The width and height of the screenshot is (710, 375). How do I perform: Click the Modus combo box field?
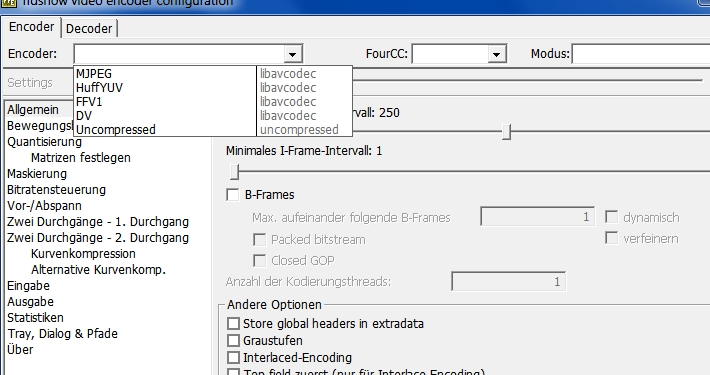point(641,54)
